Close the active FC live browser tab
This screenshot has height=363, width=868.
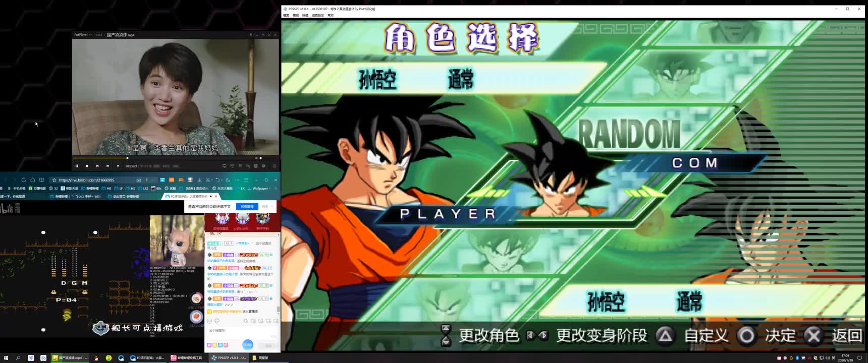click(216, 196)
